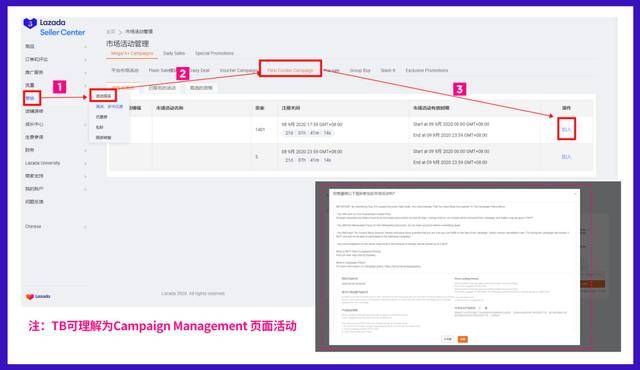Click the pink step 1 marker
The height and width of the screenshot is (370, 640).
(x=60, y=87)
